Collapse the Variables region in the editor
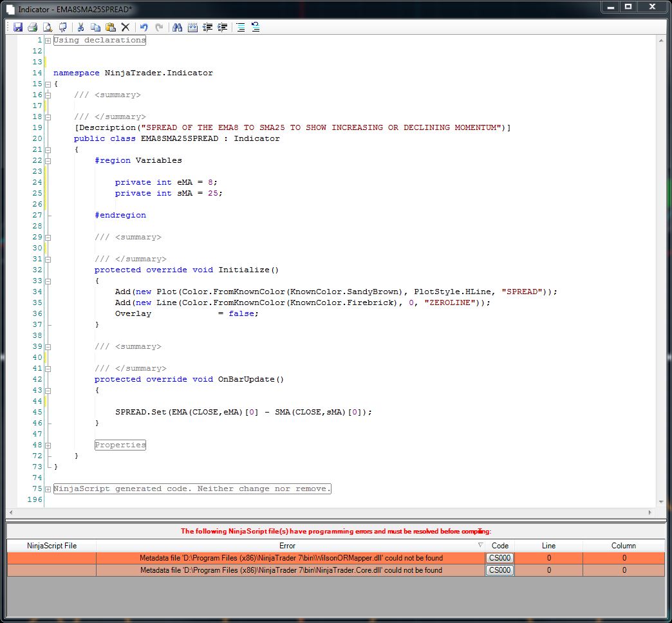Image resolution: width=672 pixels, height=623 pixels. pos(48,161)
